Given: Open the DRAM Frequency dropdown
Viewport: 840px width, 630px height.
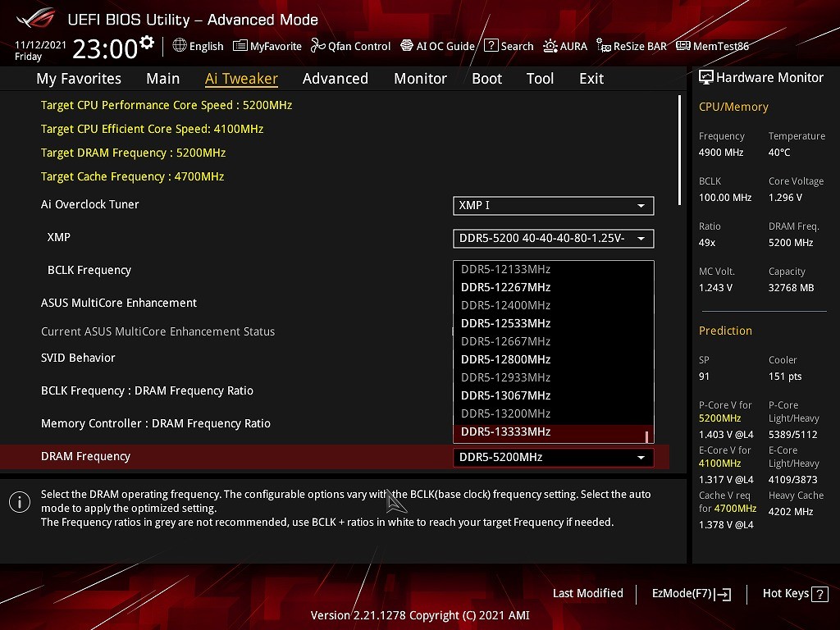Looking at the screenshot, I should coord(553,458).
